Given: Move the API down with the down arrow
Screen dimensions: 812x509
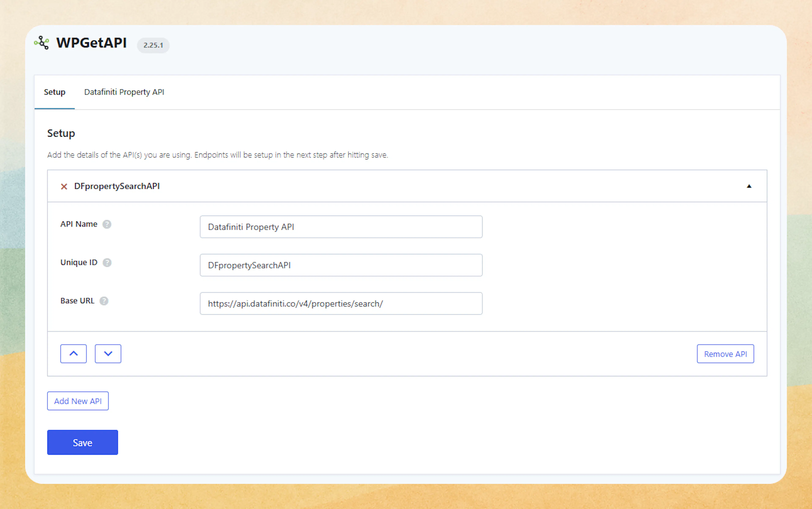Looking at the screenshot, I should [x=108, y=354].
